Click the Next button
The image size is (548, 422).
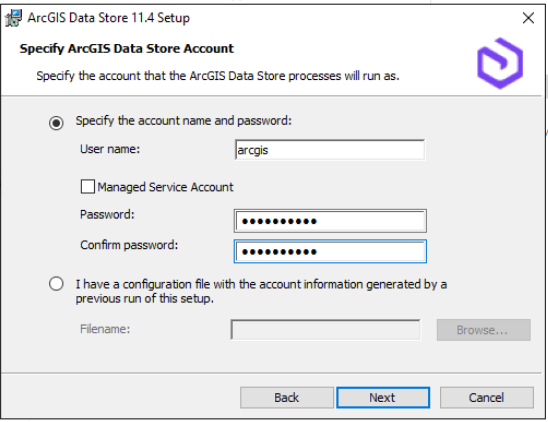pos(383,398)
